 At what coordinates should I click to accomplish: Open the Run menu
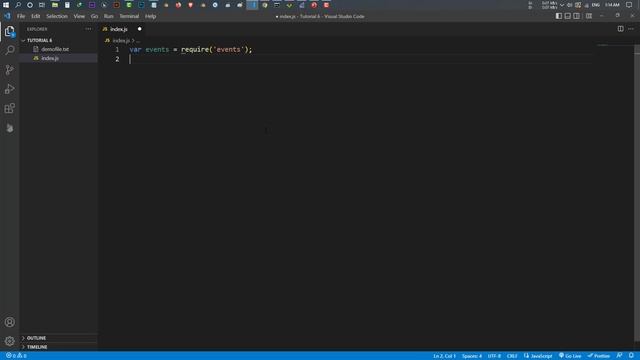click(108, 16)
